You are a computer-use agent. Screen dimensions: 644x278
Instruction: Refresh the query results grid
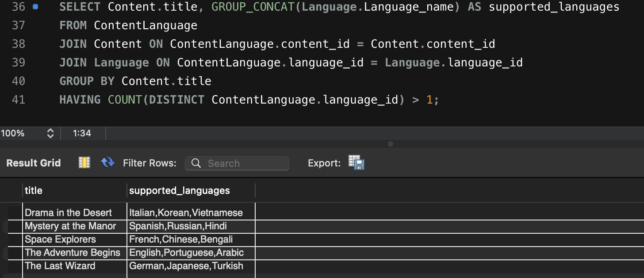[x=107, y=162]
